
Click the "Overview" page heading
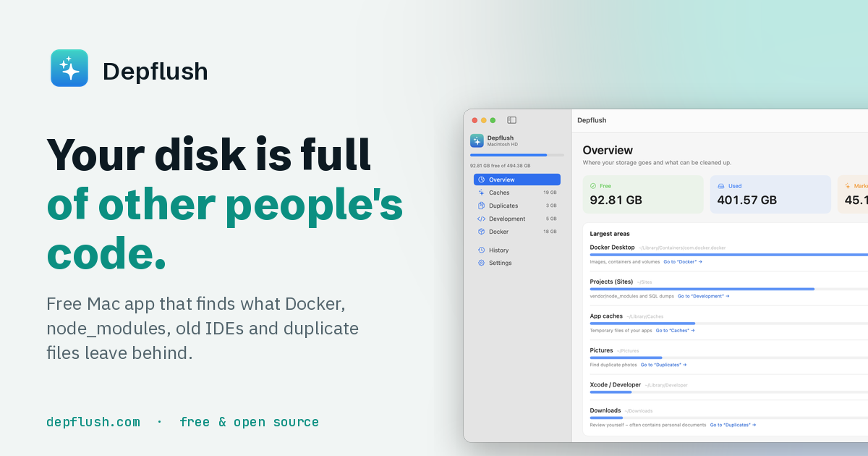pyautogui.click(x=608, y=150)
